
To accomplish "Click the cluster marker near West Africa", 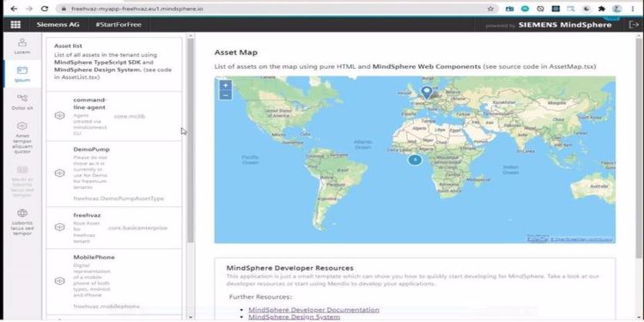I will [x=415, y=160].
